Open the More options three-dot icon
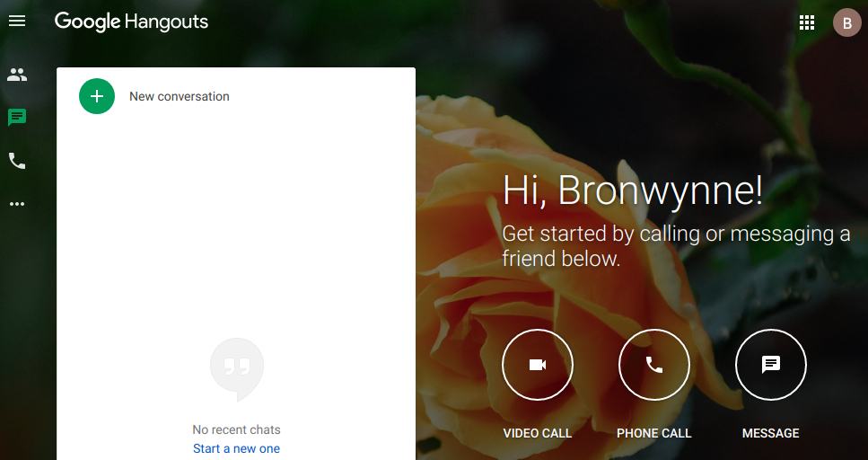The height and width of the screenshot is (460, 868). click(x=17, y=204)
